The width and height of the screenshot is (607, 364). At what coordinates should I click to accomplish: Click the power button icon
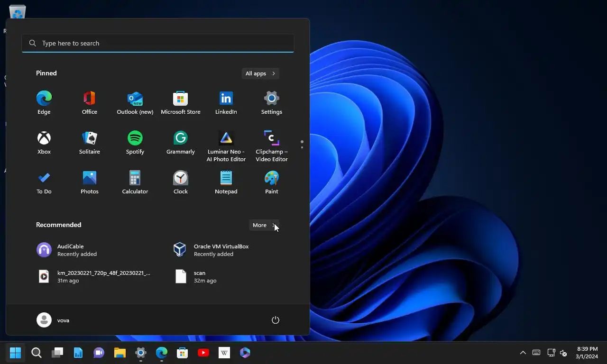pyautogui.click(x=276, y=320)
